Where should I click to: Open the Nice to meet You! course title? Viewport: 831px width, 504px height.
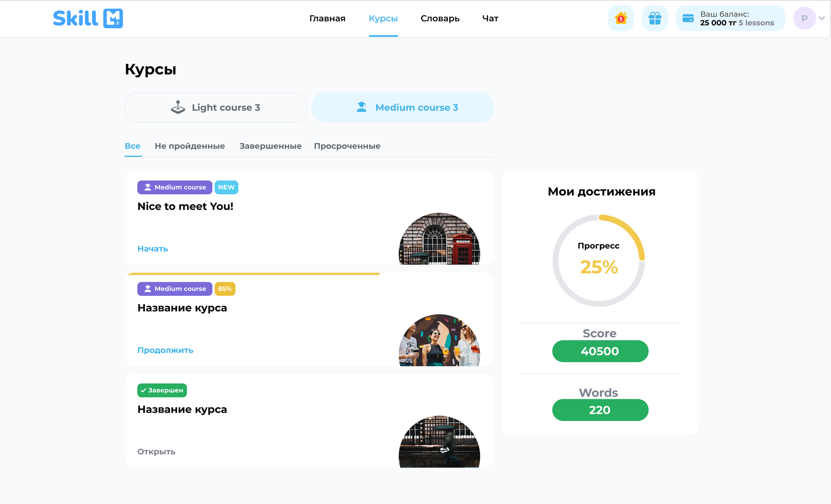[185, 206]
